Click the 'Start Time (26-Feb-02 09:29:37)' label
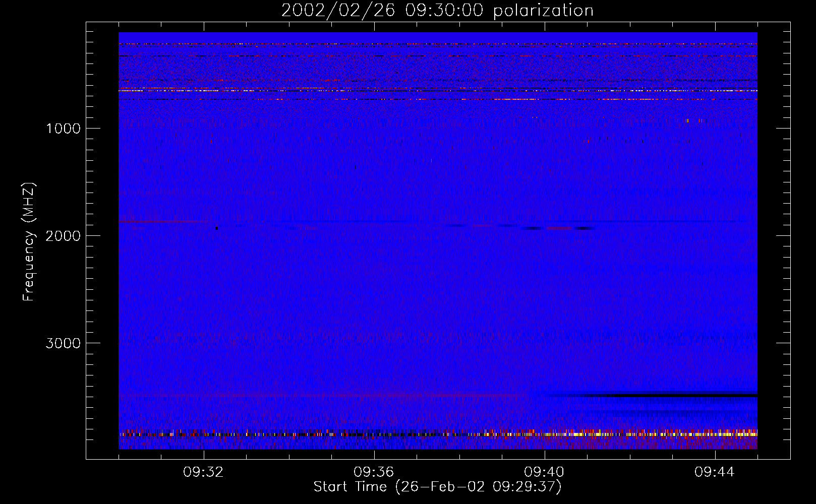The image size is (816, 504). [x=437, y=487]
